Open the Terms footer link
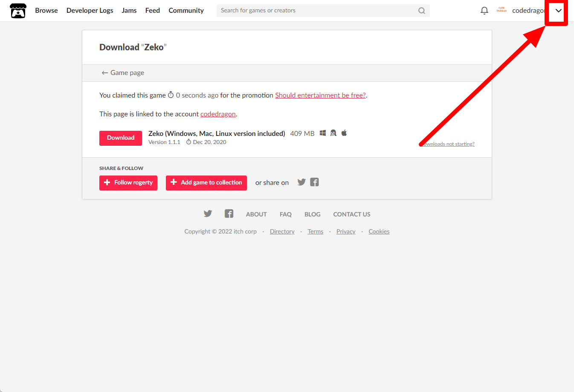574x392 pixels. 316,231
